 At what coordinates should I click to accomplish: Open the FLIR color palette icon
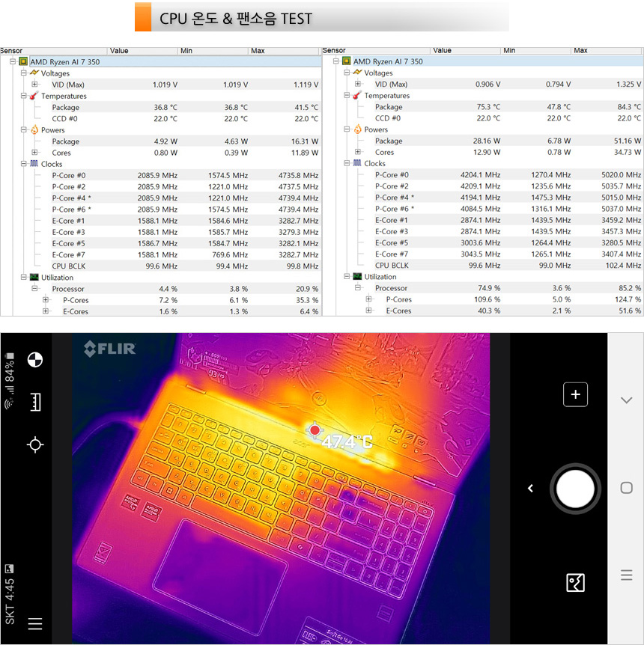pyautogui.click(x=34, y=360)
